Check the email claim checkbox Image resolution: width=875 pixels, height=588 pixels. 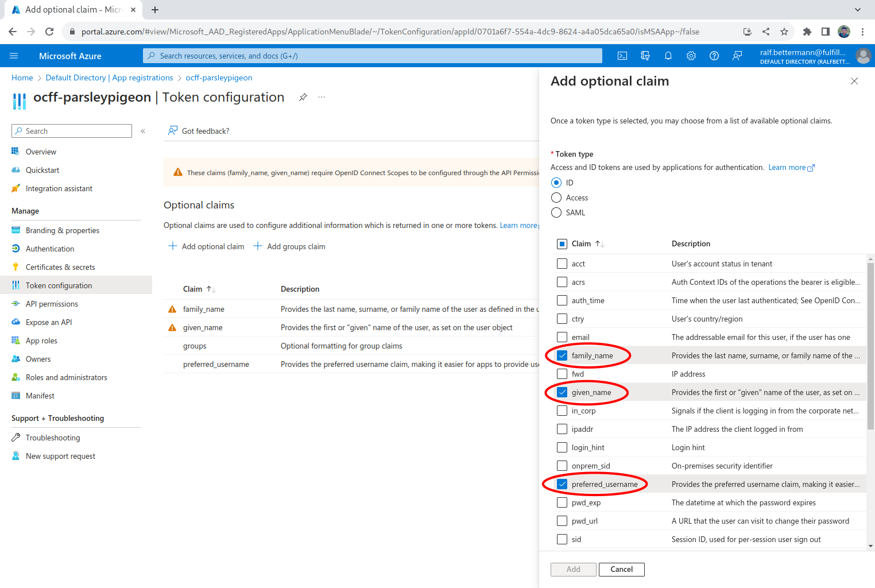[x=562, y=337]
